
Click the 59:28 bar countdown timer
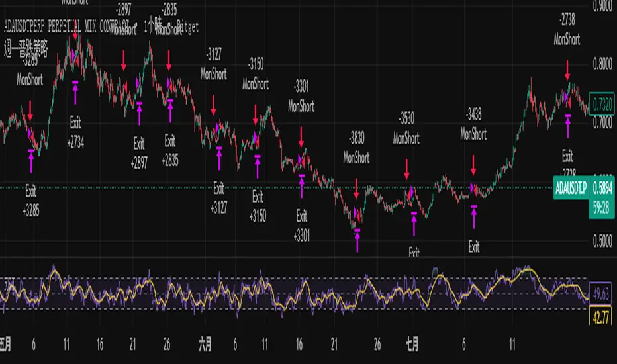602,207
